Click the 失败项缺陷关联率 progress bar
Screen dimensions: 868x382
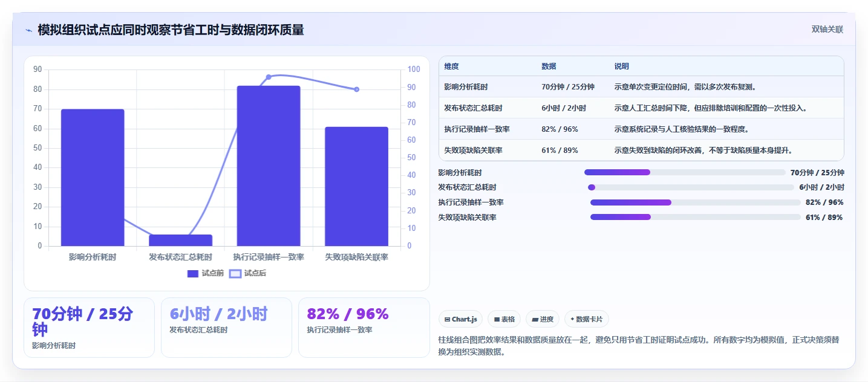pyautogui.click(x=696, y=217)
